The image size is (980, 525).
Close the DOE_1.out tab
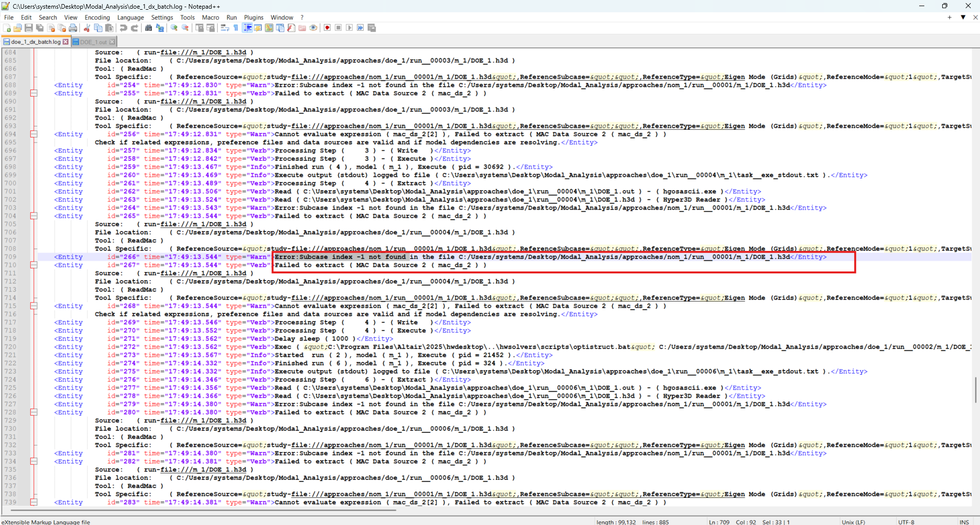tap(112, 42)
